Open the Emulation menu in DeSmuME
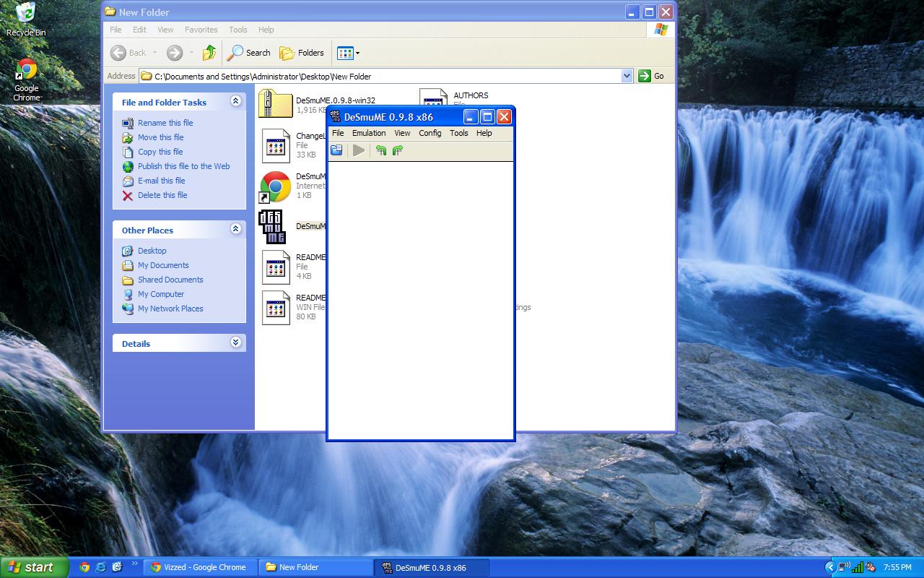The width and height of the screenshot is (924, 578). (x=369, y=133)
